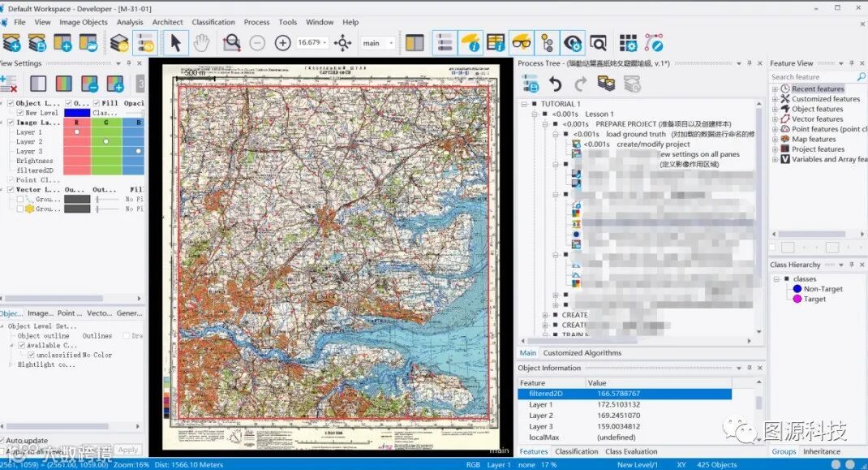Select the hand panning tool
The height and width of the screenshot is (470, 868).
pos(201,43)
